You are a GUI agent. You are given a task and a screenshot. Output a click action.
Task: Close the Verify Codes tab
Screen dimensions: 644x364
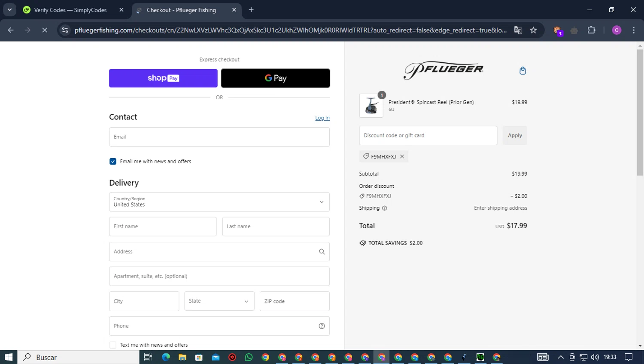[x=122, y=10]
